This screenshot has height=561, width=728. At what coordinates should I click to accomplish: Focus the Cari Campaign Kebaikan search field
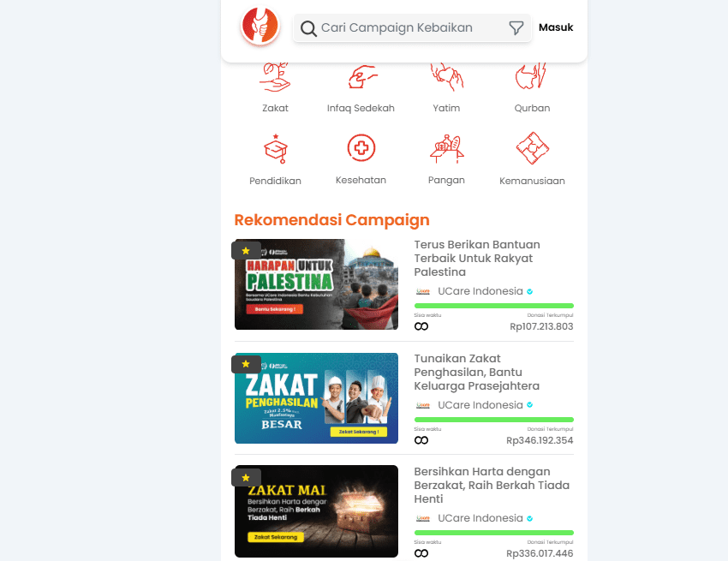(412, 28)
